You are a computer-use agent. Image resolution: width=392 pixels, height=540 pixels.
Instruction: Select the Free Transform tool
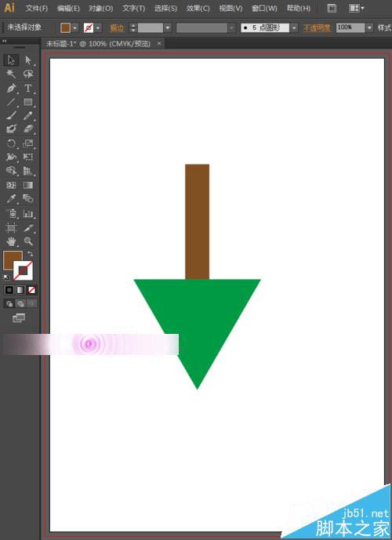[x=28, y=157]
